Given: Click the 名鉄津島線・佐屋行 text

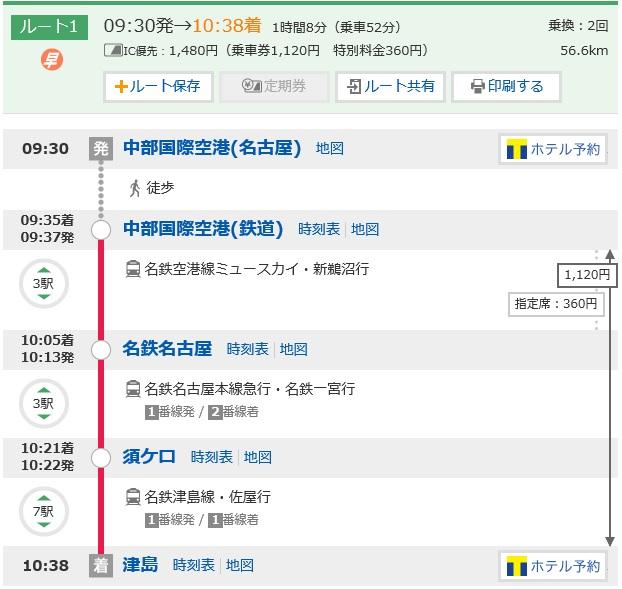Looking at the screenshot, I should [x=207, y=497].
